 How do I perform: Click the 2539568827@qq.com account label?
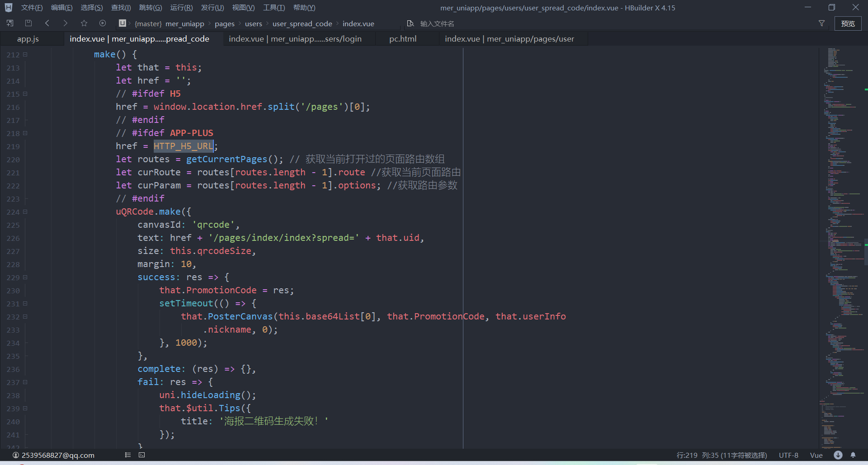click(x=58, y=455)
